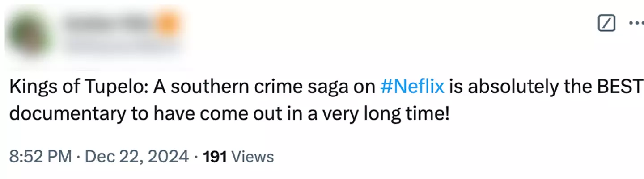The height and width of the screenshot is (179, 644).
Task: Click the Grok slash icon
Action: pos(606,23)
